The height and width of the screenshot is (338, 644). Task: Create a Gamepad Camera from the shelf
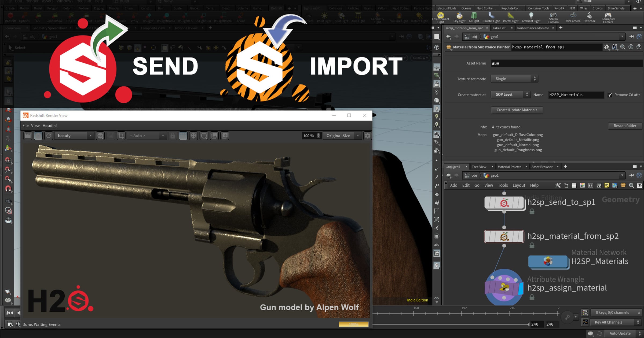click(608, 18)
